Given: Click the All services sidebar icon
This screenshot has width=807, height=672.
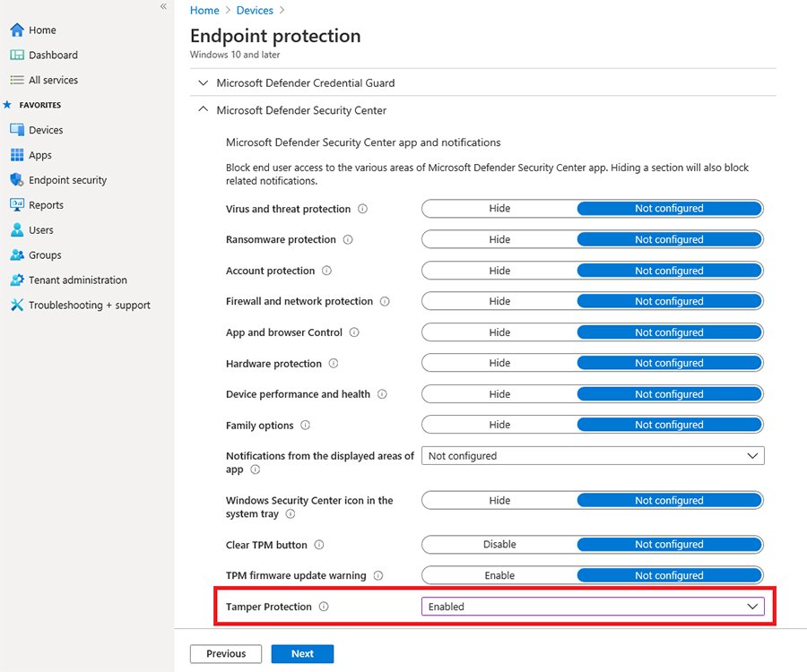Looking at the screenshot, I should (18, 80).
